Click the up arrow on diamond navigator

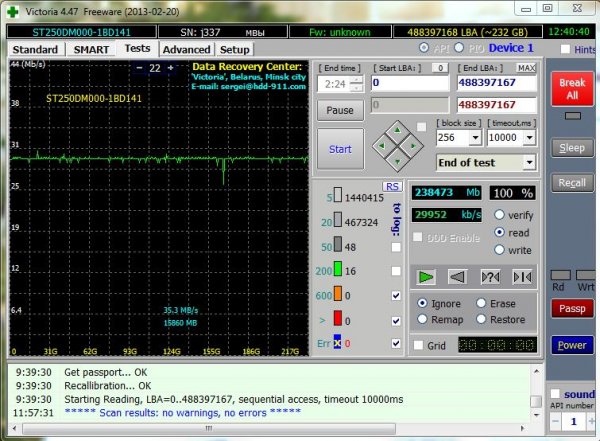pyautogui.click(x=398, y=131)
